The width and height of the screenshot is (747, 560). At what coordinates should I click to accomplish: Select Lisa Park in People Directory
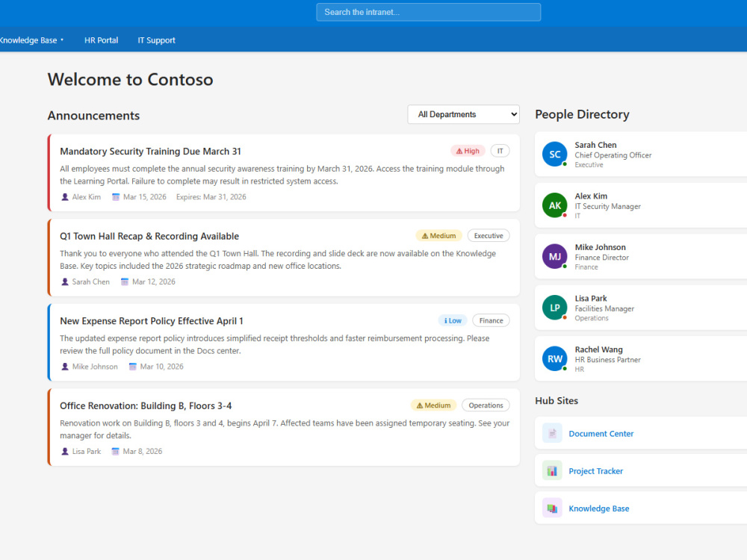pyautogui.click(x=641, y=308)
